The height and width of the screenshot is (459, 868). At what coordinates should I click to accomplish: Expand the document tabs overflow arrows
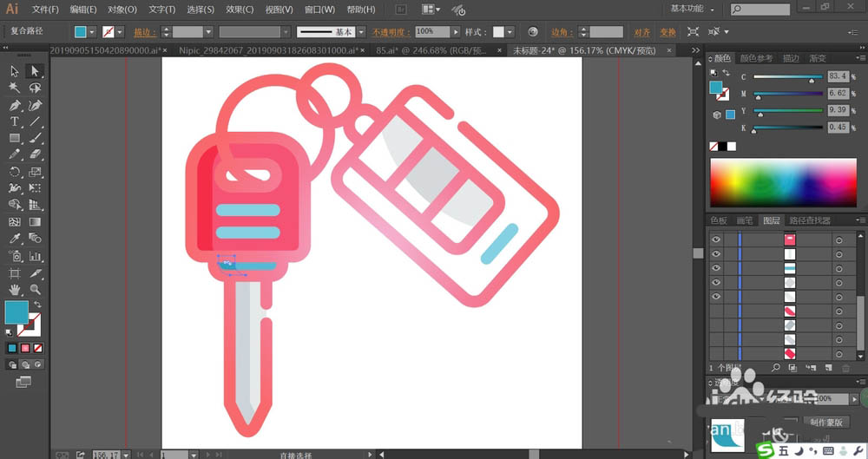tap(695, 50)
